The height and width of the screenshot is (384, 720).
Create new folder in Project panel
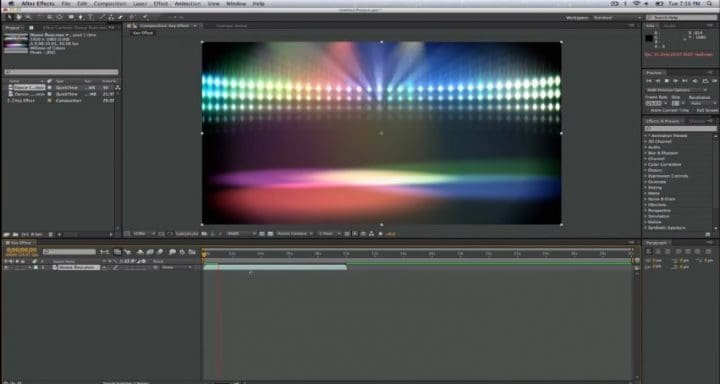pyautogui.click(x=15, y=234)
